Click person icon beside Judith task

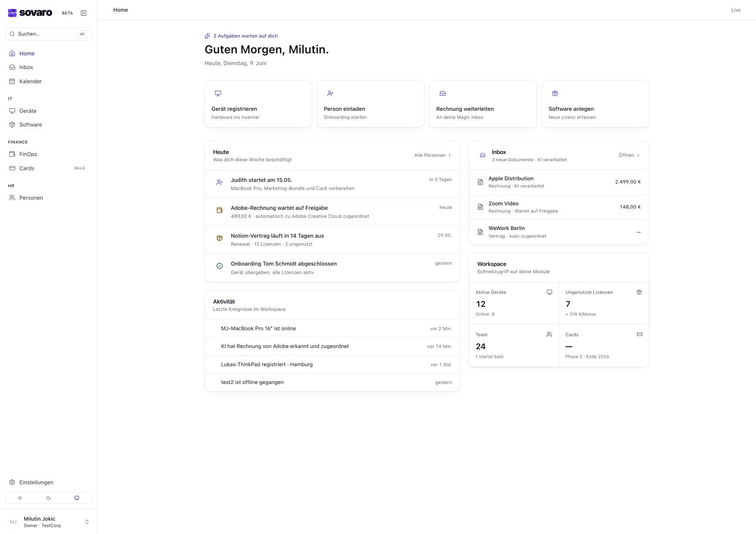[x=220, y=182]
